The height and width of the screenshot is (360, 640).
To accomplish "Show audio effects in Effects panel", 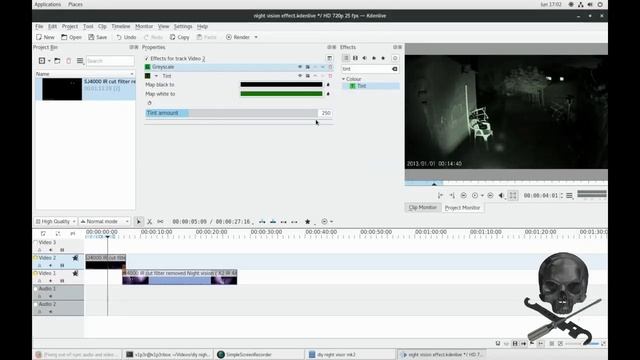I will pyautogui.click(x=364, y=58).
